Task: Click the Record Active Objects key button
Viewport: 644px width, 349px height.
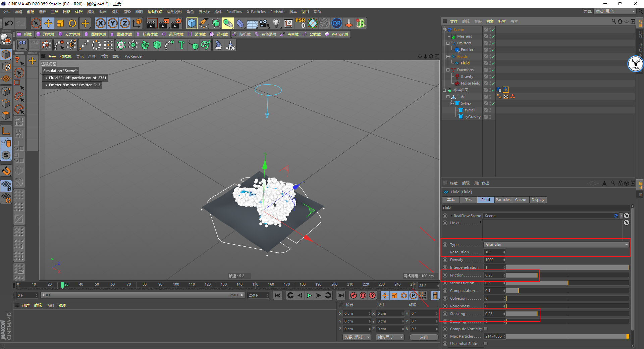Action: click(x=353, y=295)
